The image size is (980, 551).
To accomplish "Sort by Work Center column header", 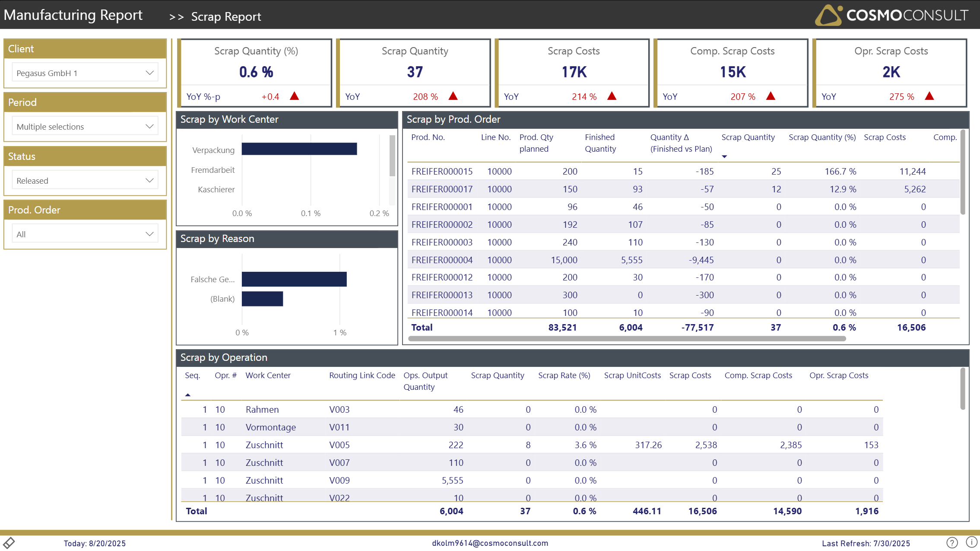I will point(268,375).
